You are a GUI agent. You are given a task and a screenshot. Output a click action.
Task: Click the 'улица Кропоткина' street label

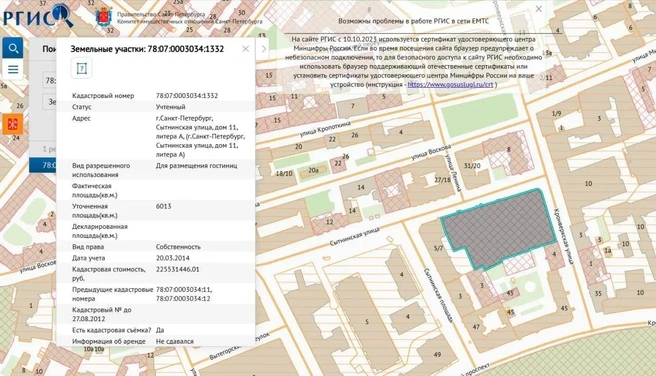(325, 129)
